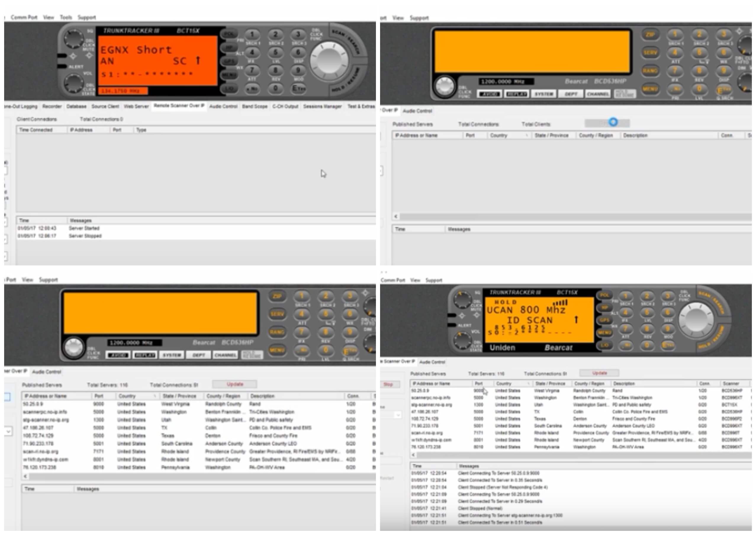Click the HP key on UCAN 800 Mhz scanner

pyautogui.click(x=604, y=308)
